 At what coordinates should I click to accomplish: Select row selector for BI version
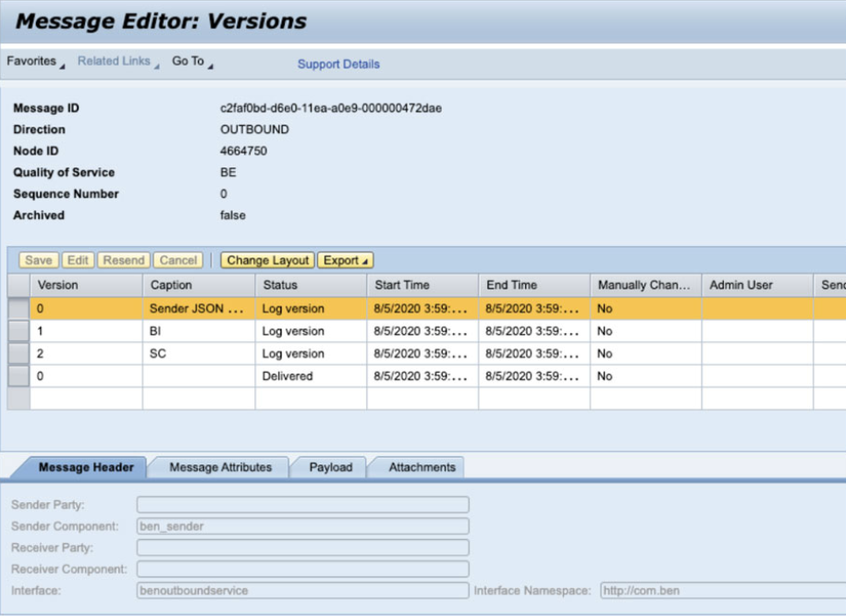[x=18, y=331]
